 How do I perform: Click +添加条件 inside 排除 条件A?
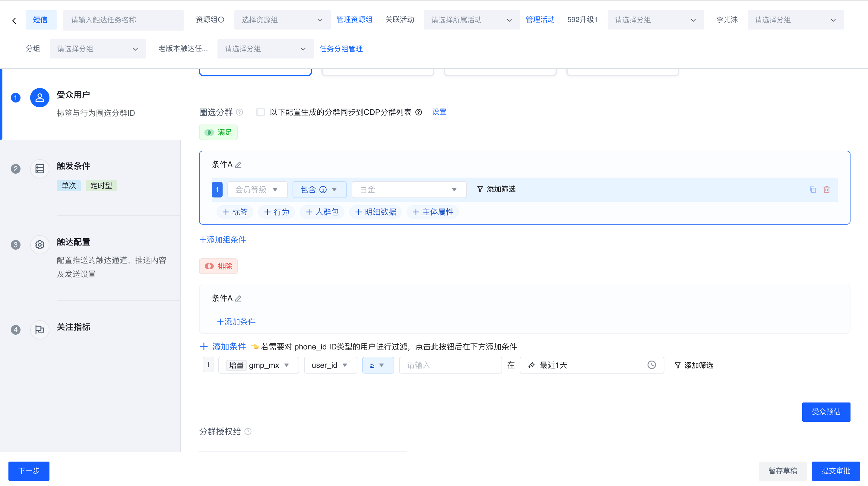[x=236, y=322]
